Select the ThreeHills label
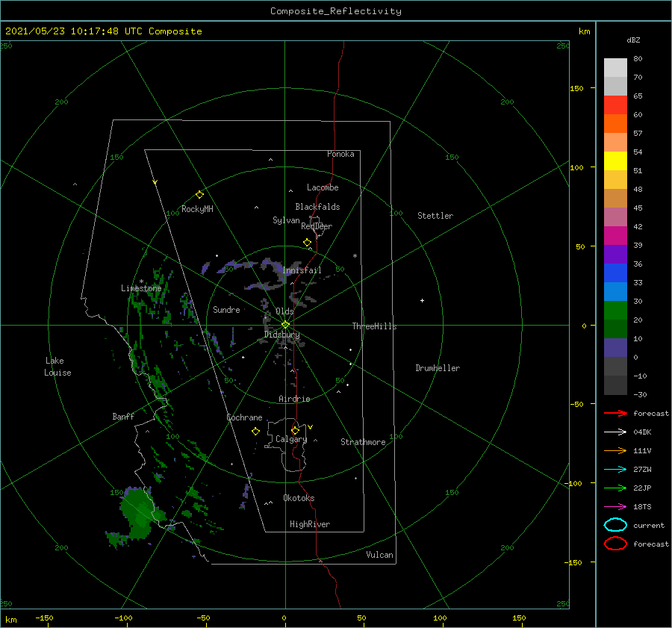Screen dimensions: 672x628 click(x=374, y=326)
